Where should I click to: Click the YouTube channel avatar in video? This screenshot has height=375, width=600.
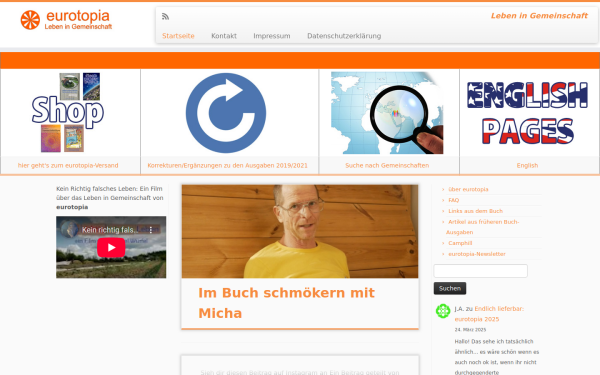click(x=69, y=230)
